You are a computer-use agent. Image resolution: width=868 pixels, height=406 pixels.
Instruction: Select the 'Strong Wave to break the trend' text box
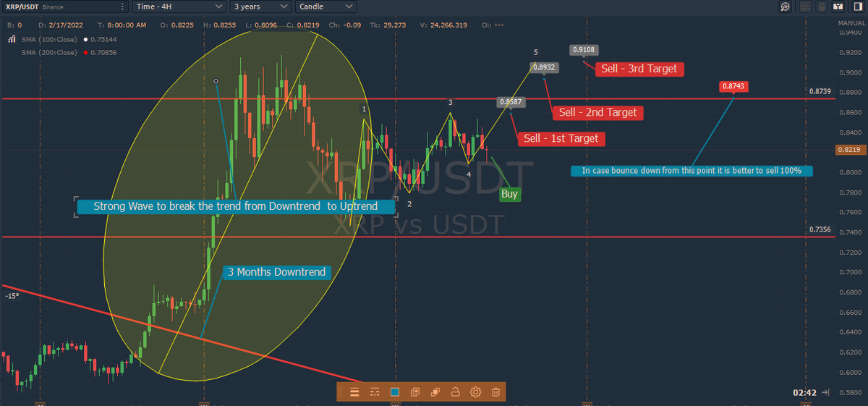point(236,206)
